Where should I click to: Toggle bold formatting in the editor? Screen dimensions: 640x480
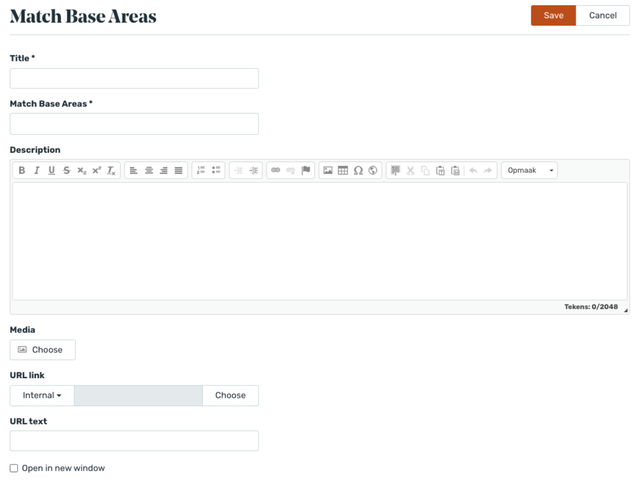(22, 171)
